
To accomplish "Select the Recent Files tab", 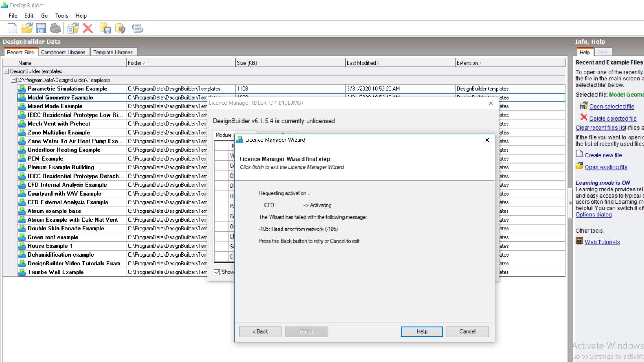I will (20, 52).
